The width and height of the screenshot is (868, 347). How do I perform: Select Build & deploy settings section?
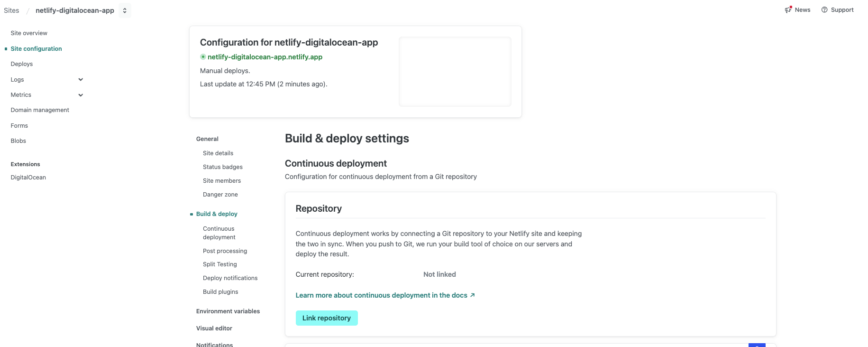[217, 214]
